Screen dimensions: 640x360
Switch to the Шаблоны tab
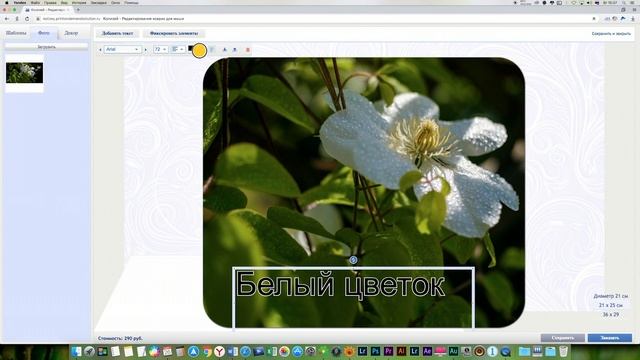click(16, 33)
